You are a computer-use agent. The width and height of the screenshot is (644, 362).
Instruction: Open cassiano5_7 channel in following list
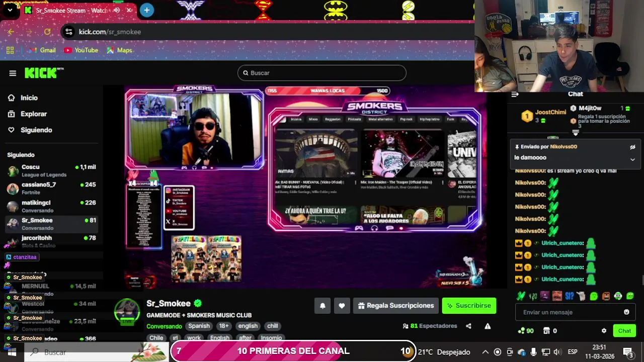[x=51, y=188]
